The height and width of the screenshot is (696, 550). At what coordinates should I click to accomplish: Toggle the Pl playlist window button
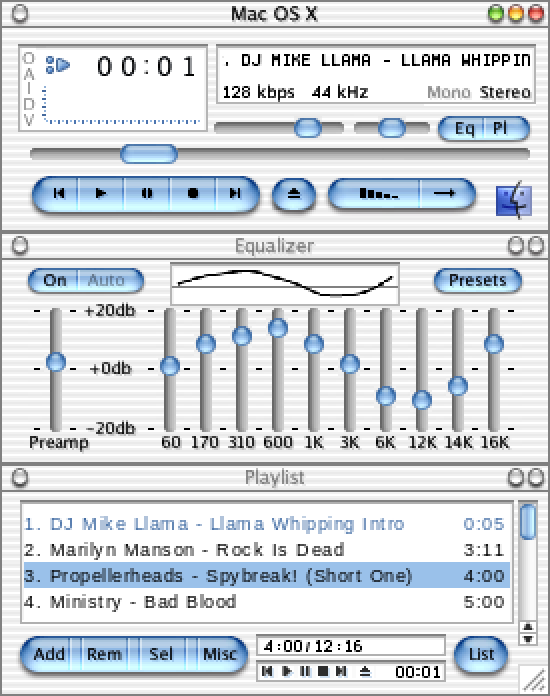(x=505, y=129)
